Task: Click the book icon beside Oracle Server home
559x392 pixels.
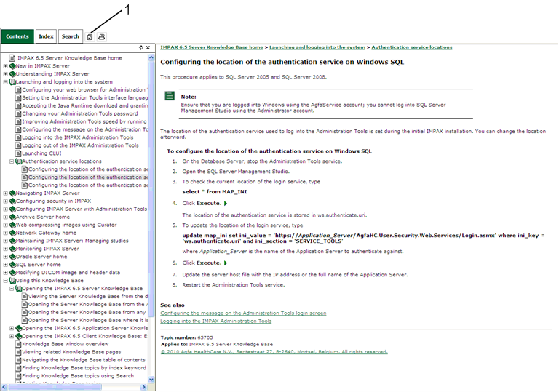Action: click(x=12, y=257)
